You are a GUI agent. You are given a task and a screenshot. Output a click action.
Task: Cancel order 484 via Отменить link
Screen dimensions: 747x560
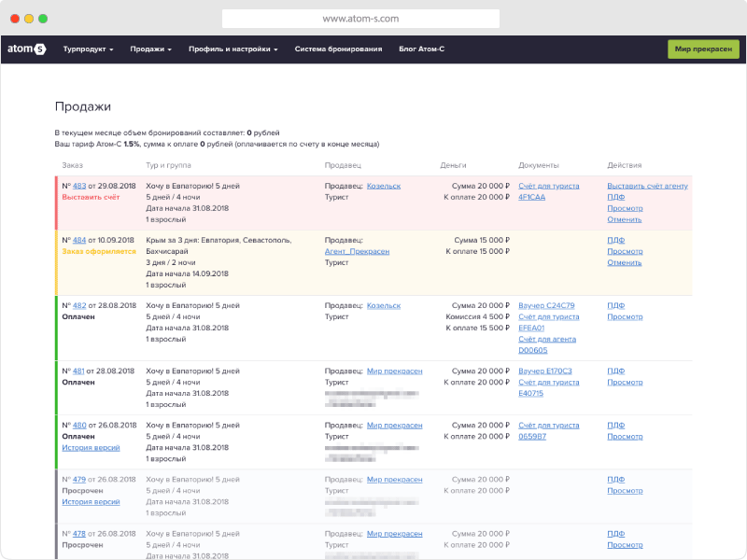coord(624,262)
